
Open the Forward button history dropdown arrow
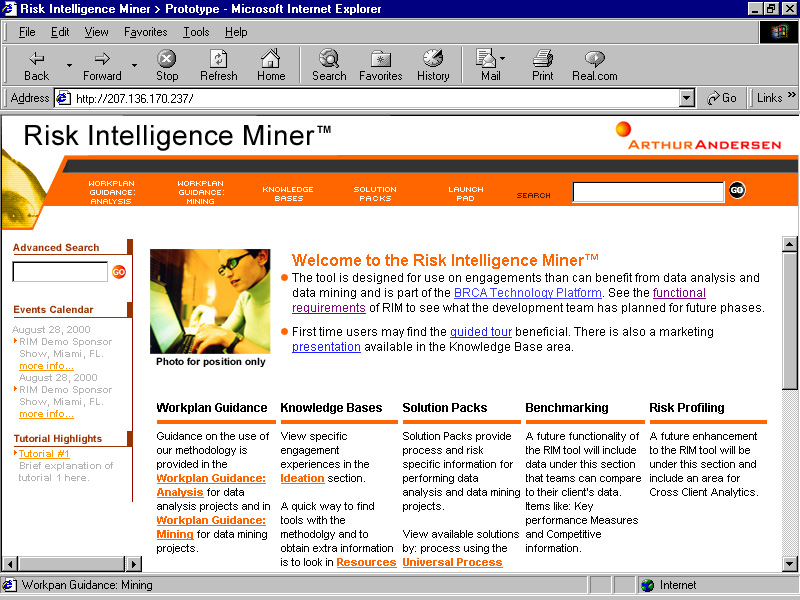pos(135,65)
